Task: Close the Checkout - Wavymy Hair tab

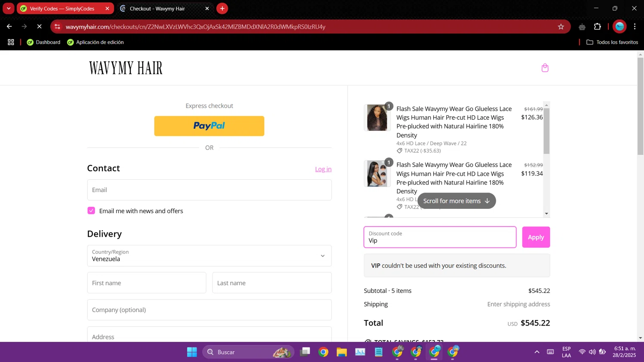Action: (x=207, y=9)
